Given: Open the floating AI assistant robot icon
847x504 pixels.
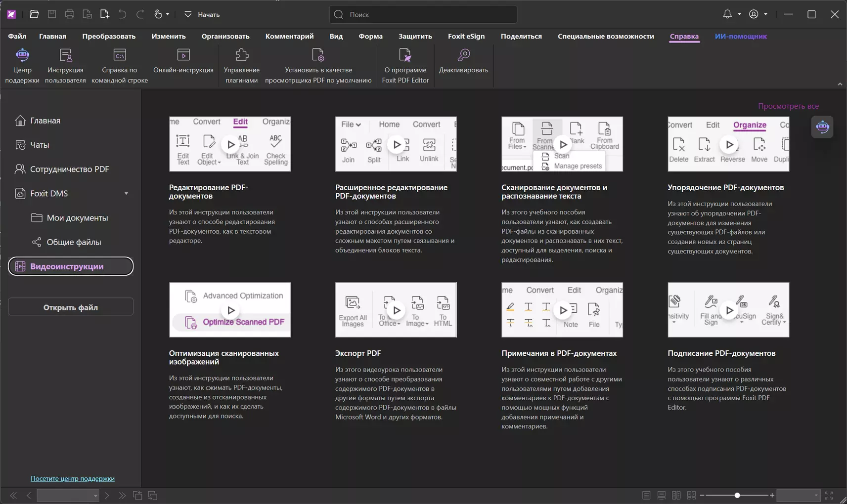Looking at the screenshot, I should point(822,127).
